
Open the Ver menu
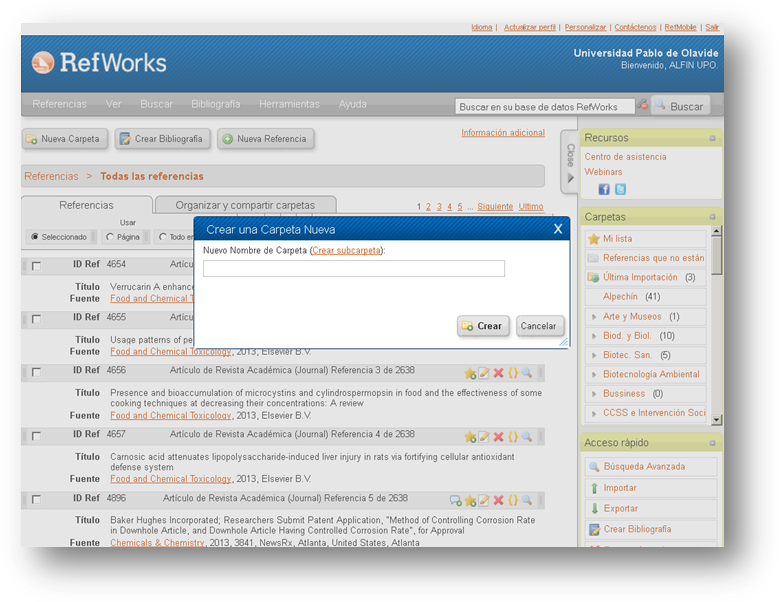click(113, 104)
